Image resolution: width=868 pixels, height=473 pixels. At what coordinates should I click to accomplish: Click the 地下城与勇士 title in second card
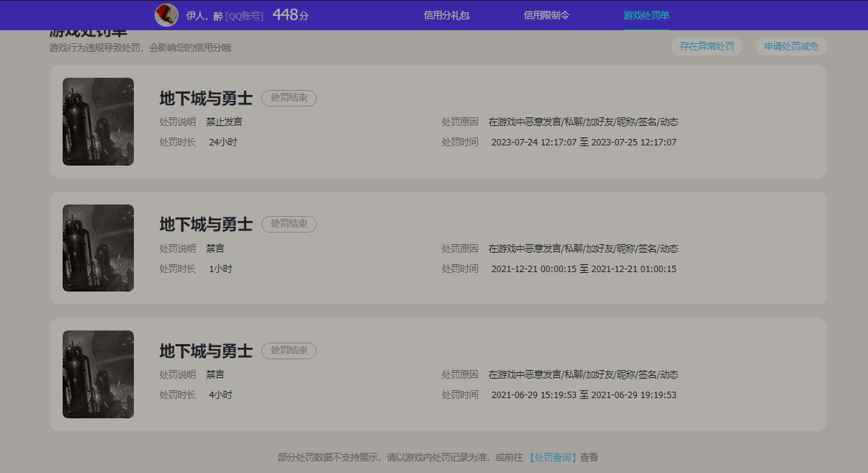coord(206,225)
